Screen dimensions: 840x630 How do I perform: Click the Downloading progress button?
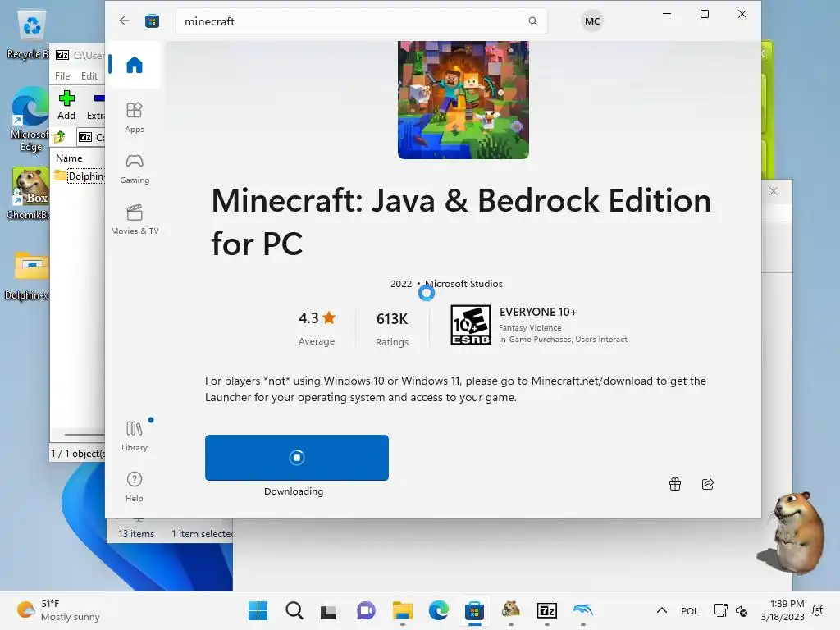297,458
